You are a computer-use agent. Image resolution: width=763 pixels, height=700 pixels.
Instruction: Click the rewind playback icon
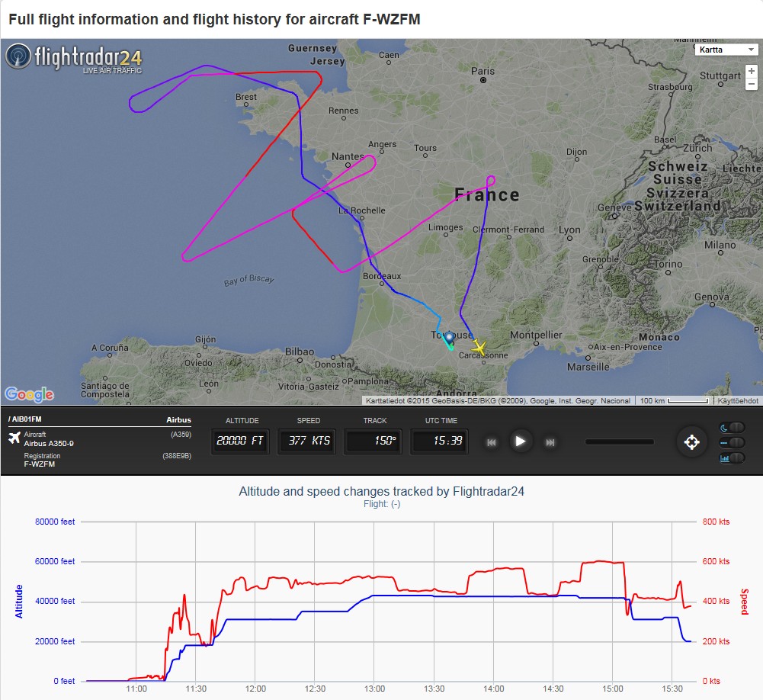pos(492,442)
